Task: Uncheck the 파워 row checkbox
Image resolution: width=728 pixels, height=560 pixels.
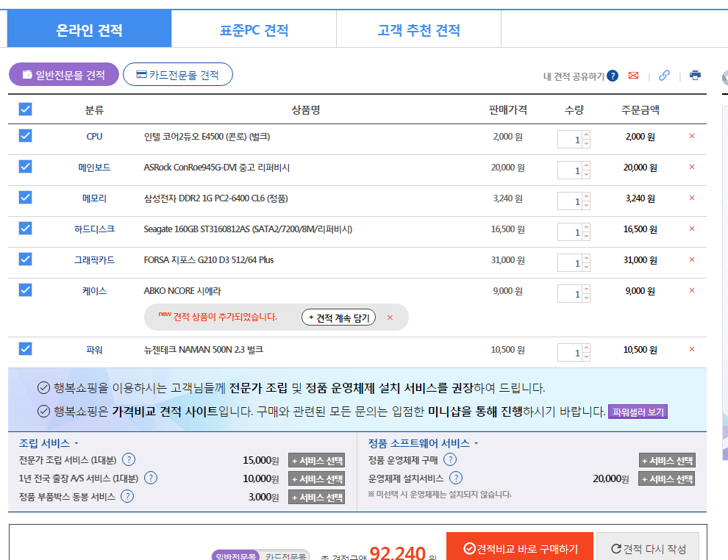Action: coord(25,349)
